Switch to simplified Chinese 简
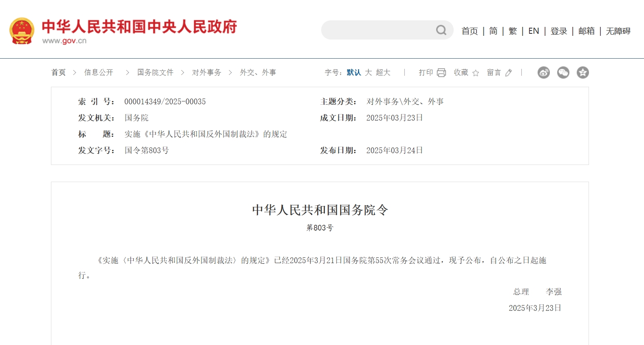The width and height of the screenshot is (644, 345). (x=493, y=31)
